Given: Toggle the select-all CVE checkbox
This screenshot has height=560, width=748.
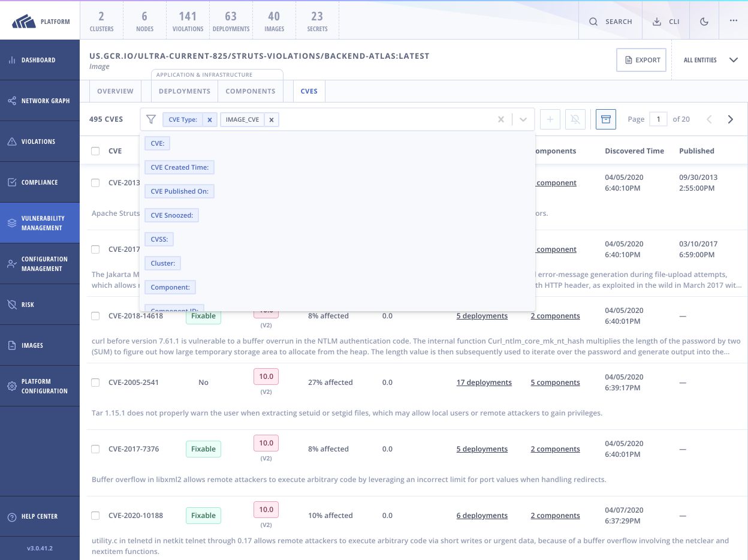Looking at the screenshot, I should 95,151.
